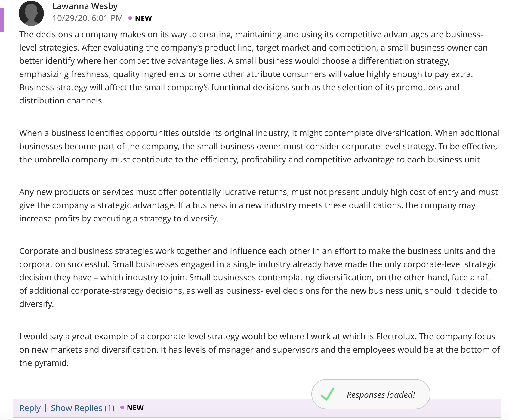
Task: Click the green checkmark in the toast
Action: 328,394
